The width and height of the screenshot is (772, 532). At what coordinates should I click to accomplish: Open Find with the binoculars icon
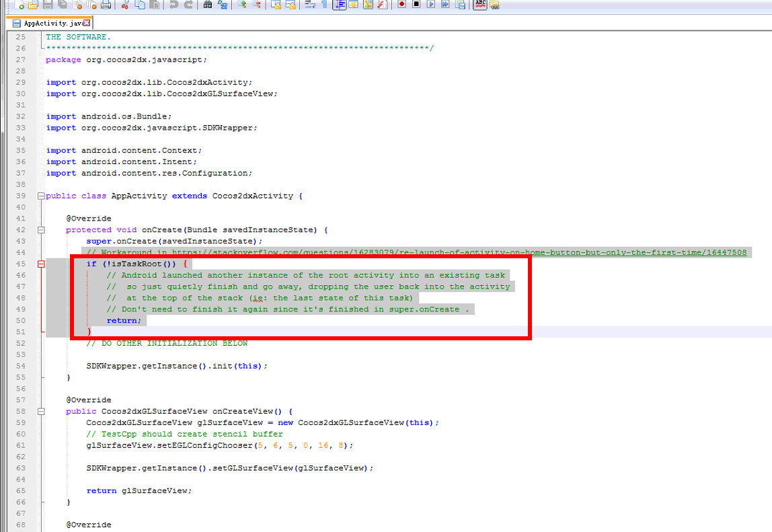coord(207,5)
